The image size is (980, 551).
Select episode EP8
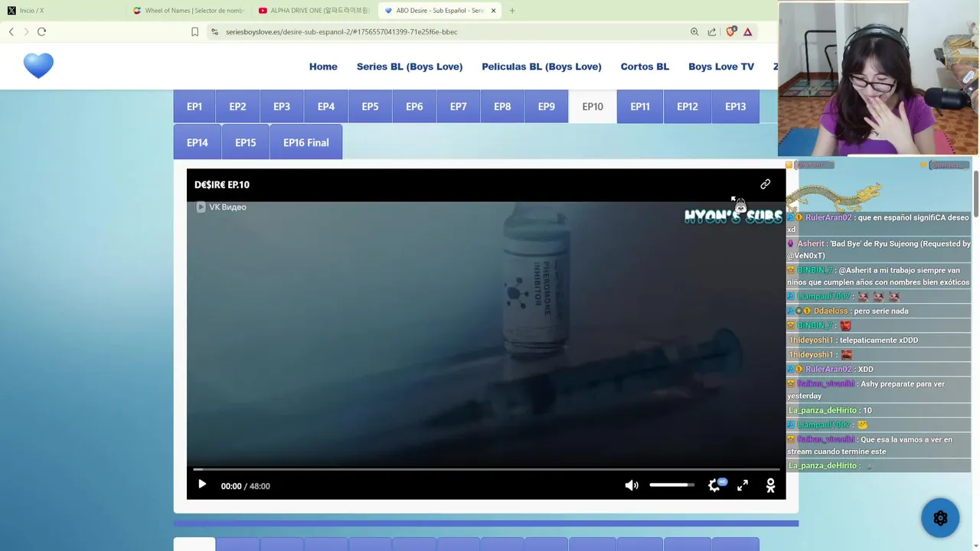502,106
